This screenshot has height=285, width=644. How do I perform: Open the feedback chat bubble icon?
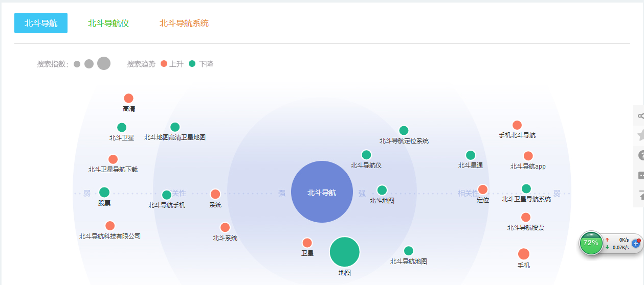click(640, 175)
